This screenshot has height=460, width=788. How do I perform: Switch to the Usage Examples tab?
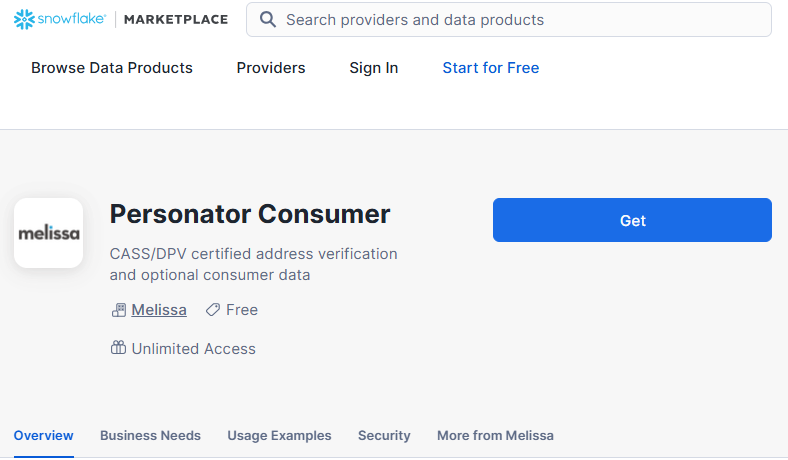(x=279, y=435)
